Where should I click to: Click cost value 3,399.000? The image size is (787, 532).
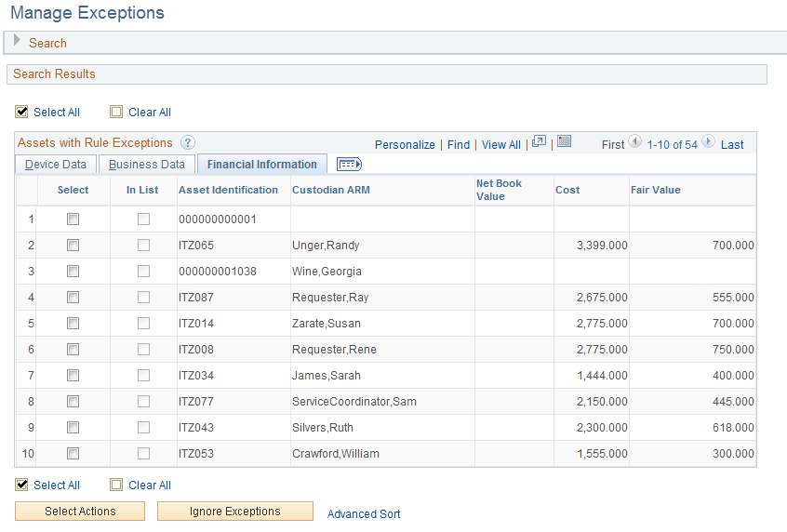coord(602,246)
